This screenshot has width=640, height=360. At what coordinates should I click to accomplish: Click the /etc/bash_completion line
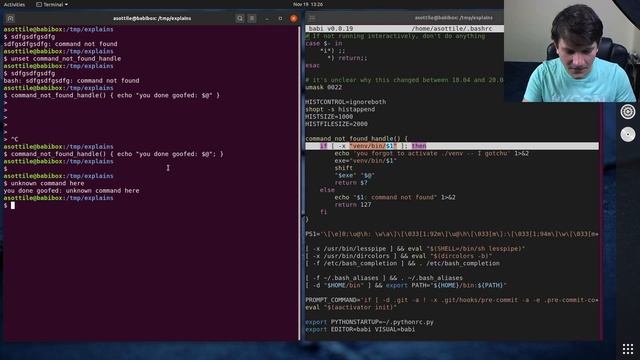[402, 263]
